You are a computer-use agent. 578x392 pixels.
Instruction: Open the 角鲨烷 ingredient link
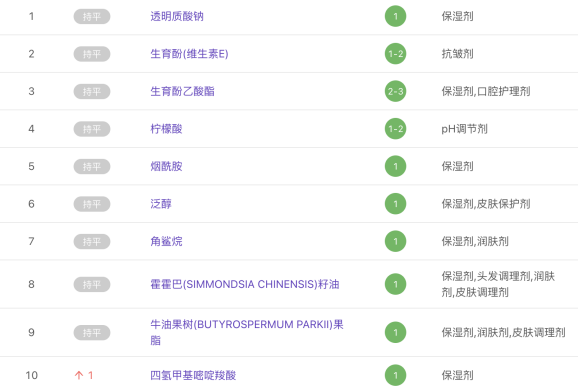tap(166, 241)
